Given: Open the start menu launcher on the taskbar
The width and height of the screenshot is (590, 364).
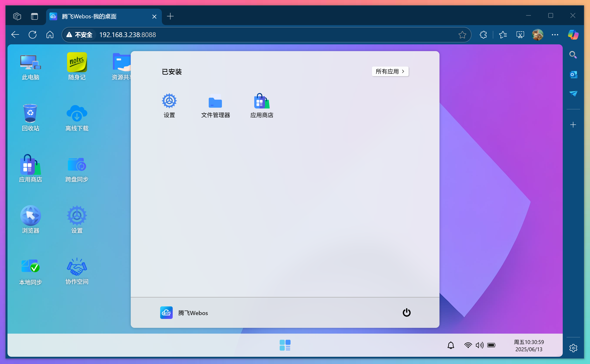Looking at the screenshot, I should click(285, 345).
